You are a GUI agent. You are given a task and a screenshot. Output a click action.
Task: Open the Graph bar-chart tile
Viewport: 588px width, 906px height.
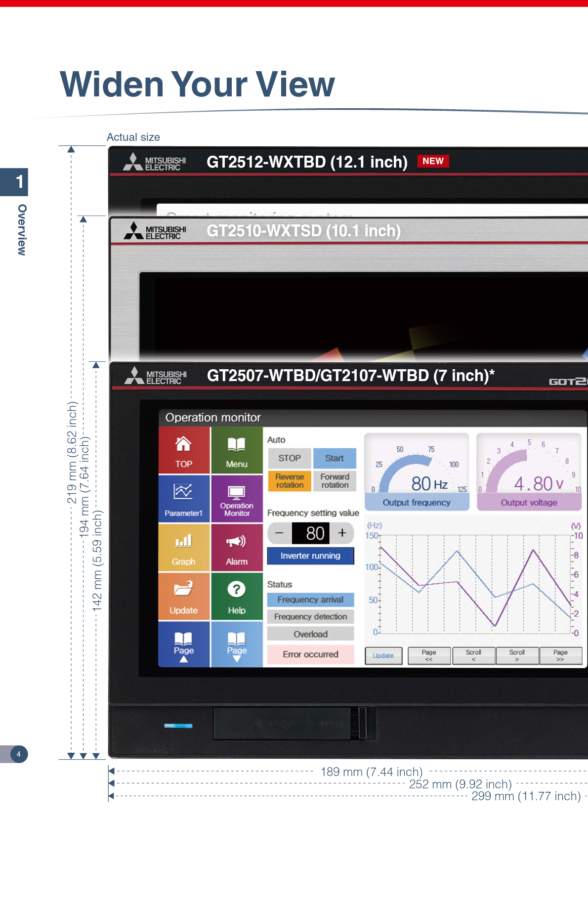click(183, 548)
